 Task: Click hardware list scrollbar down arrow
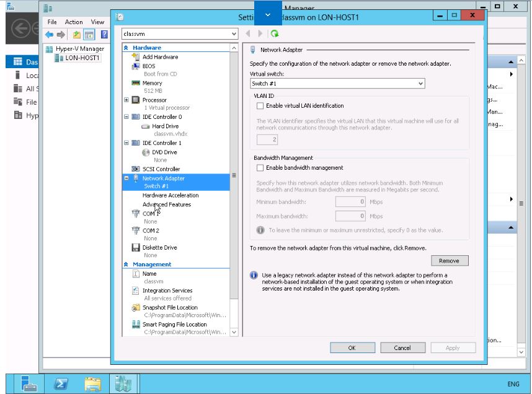pyautogui.click(x=234, y=332)
